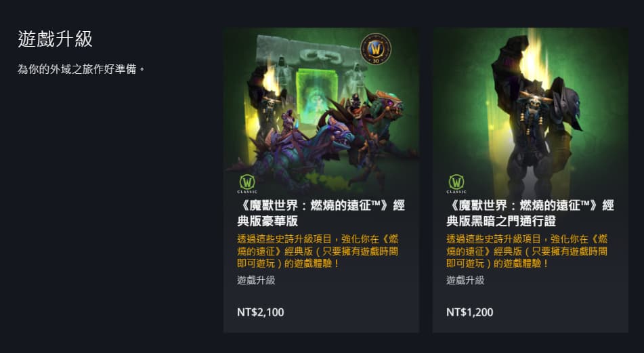Click WoW Classic logo on Dark Portal Pass card
Image resolution: width=644 pixels, height=353 pixels.
point(456,184)
